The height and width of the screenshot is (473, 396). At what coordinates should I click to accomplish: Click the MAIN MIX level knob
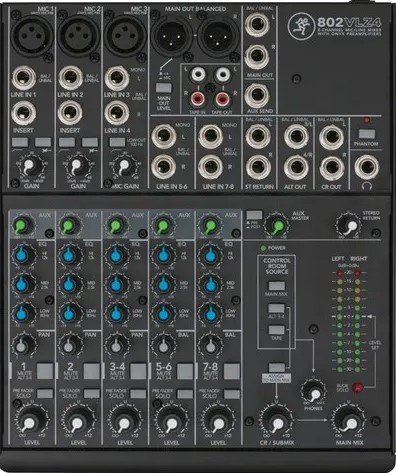pos(349,421)
